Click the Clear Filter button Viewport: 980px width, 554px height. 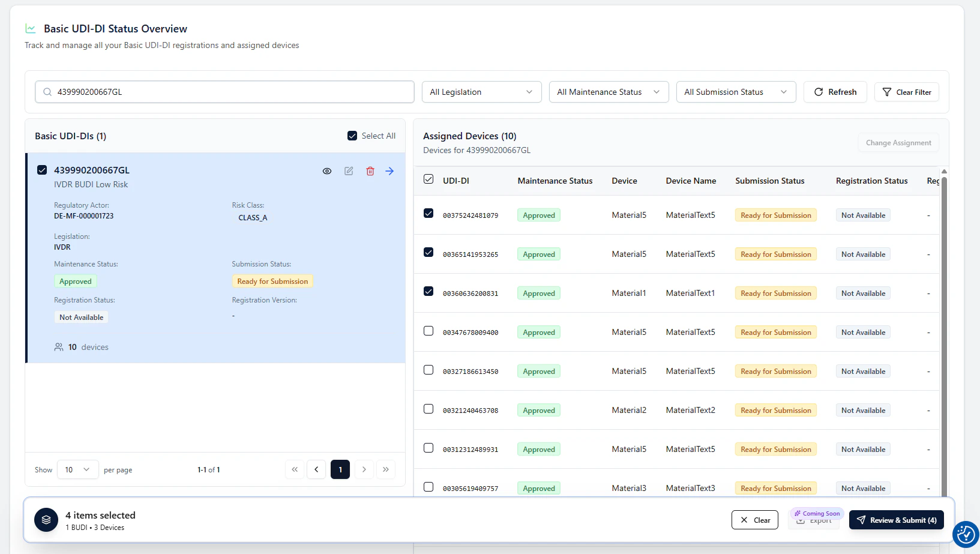[906, 92]
